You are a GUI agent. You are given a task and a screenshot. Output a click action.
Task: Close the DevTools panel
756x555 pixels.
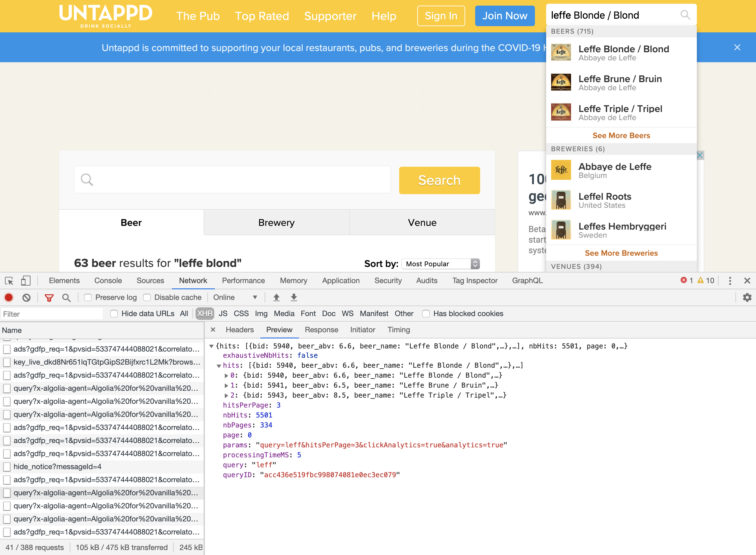pos(747,281)
